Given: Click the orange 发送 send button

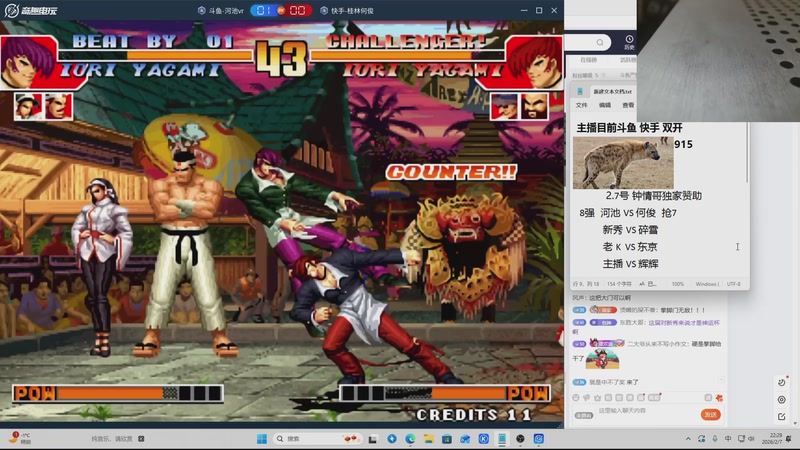Looking at the screenshot, I should pos(710,414).
